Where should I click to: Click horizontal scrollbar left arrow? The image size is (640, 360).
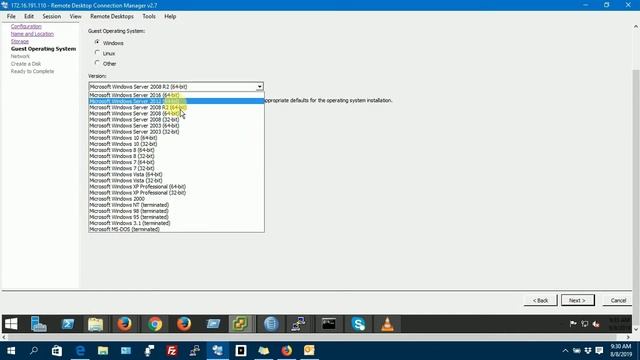[x=4, y=337]
